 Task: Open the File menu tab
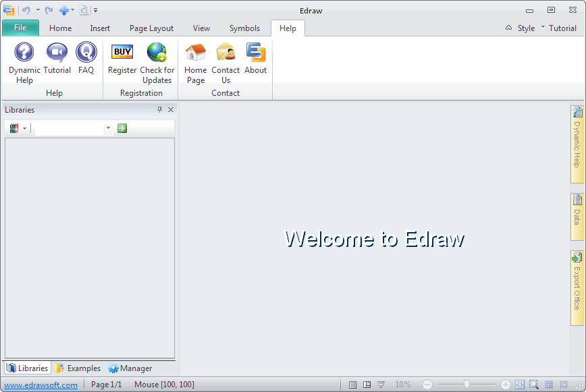point(20,28)
